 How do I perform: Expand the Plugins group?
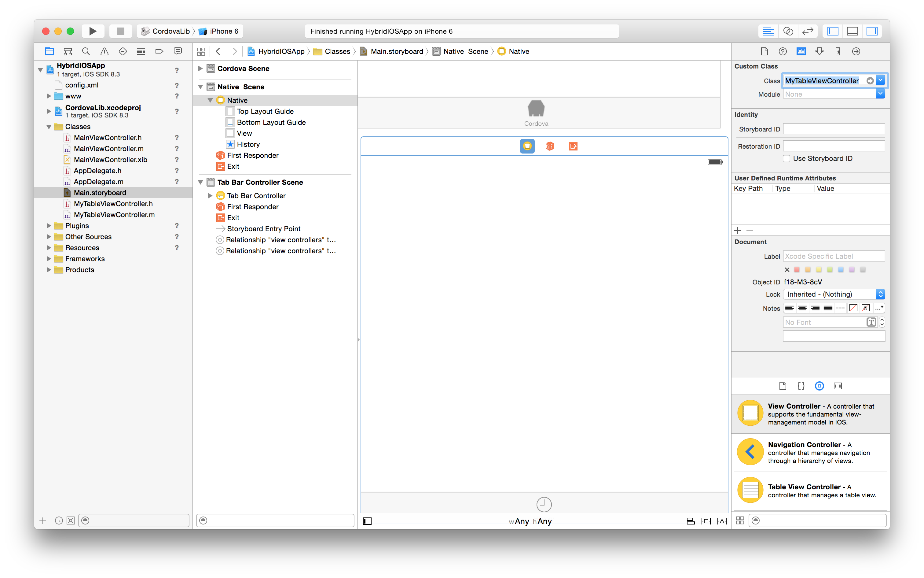pyautogui.click(x=49, y=226)
